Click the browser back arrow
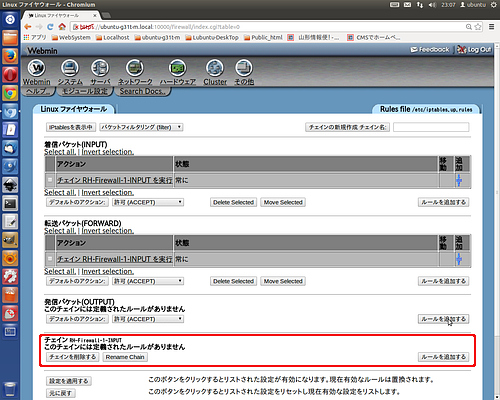 (28, 27)
